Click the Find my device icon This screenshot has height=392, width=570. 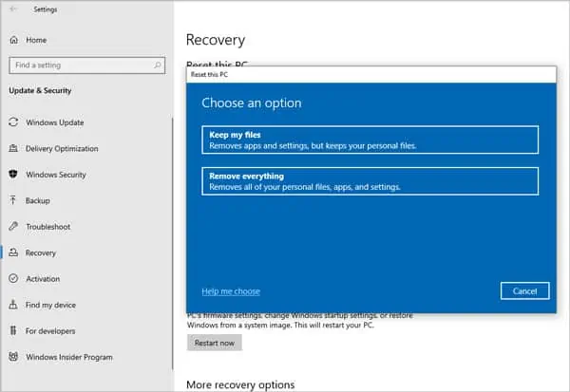point(13,305)
